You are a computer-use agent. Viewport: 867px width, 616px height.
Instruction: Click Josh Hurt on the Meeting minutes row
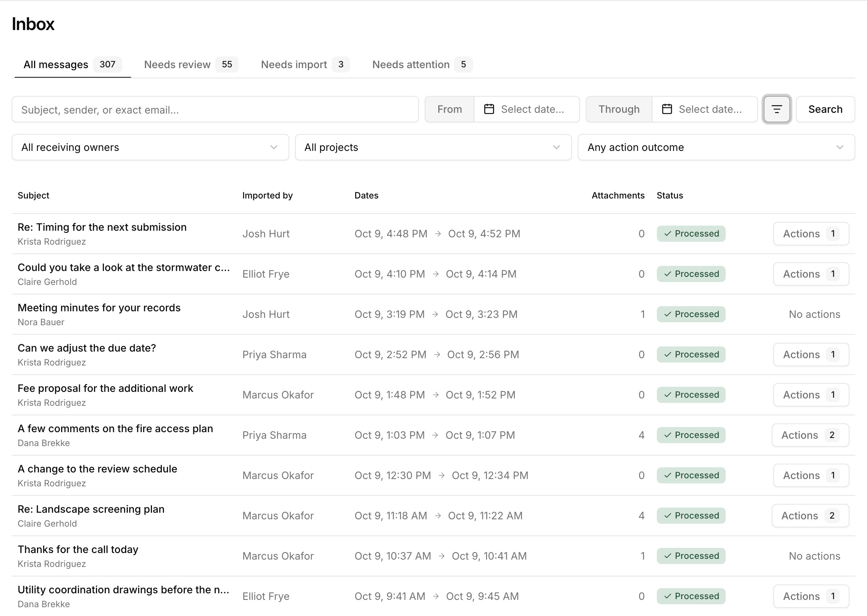pyautogui.click(x=266, y=314)
